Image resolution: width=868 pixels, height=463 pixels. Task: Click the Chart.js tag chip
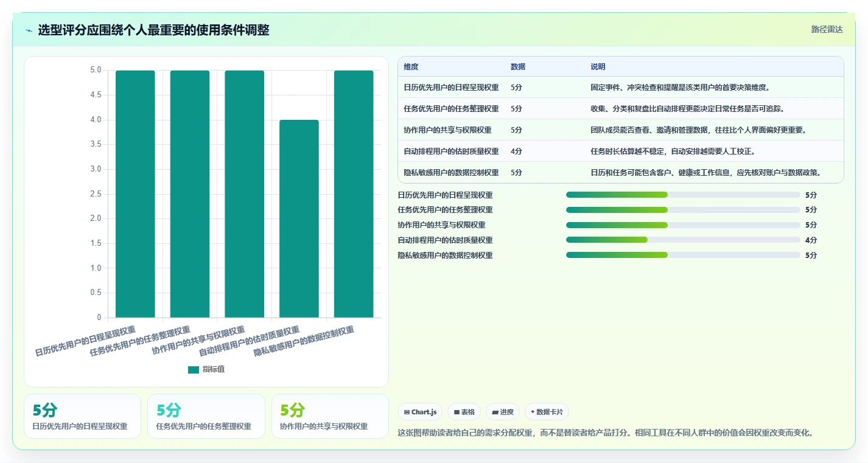point(420,412)
